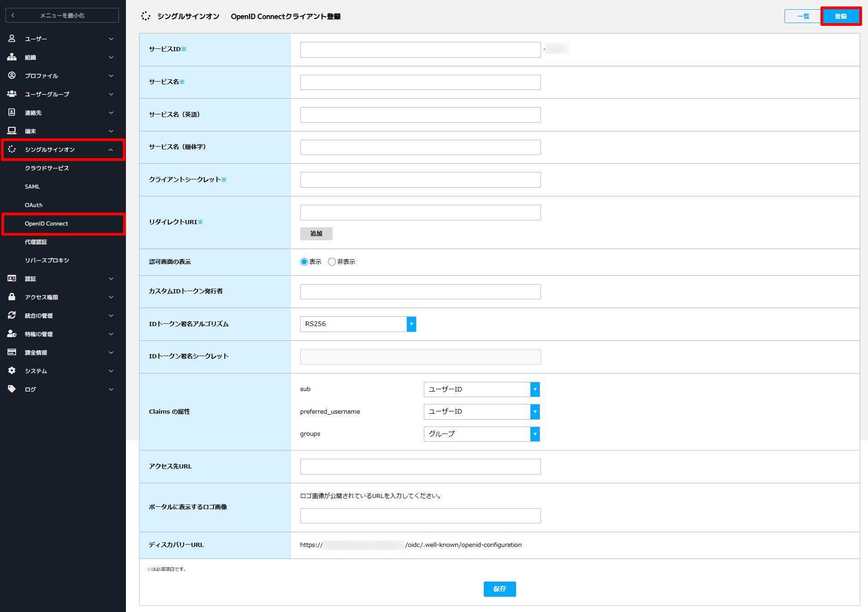Collapse the シングルサインオン menu chevron
The height and width of the screenshot is (612, 868).
(x=111, y=150)
